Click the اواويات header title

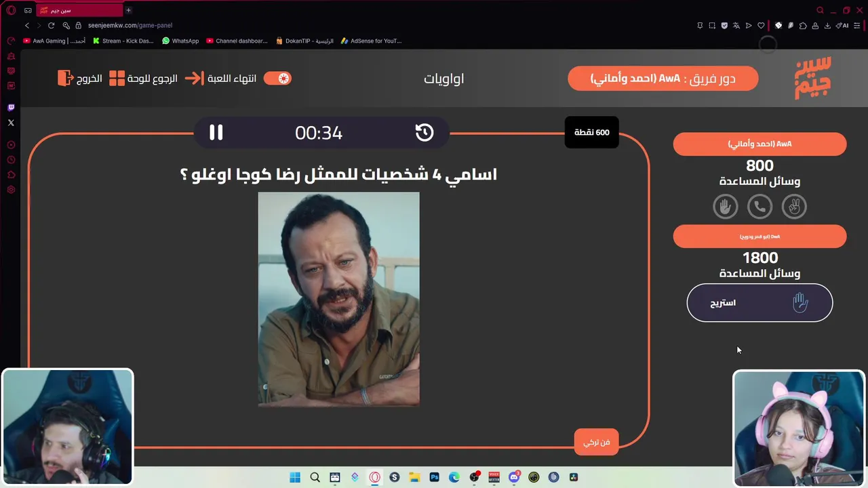click(444, 79)
